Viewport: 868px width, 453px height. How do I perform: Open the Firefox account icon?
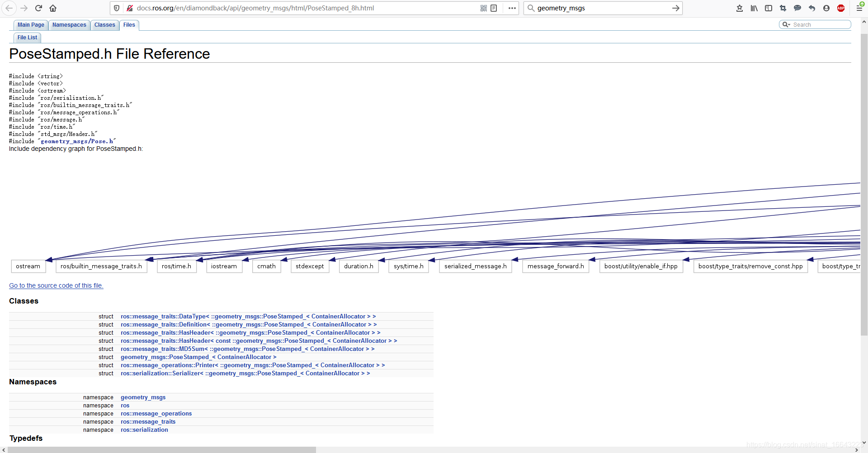[826, 8]
